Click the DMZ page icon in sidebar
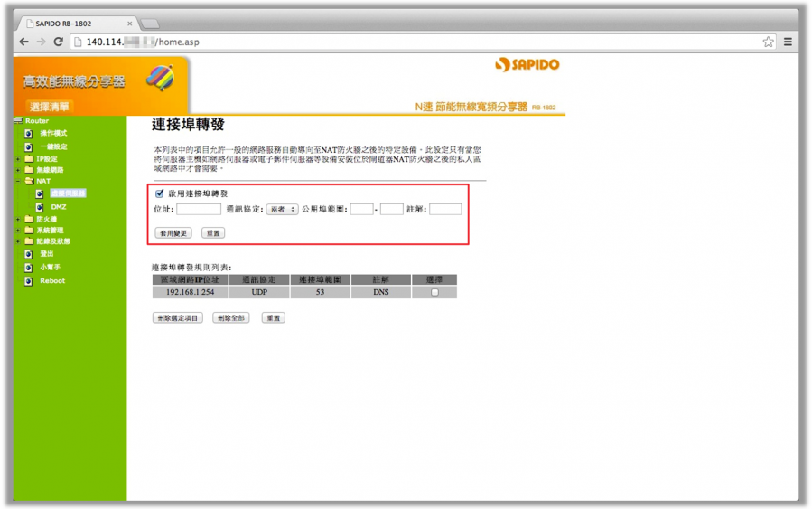The width and height of the screenshot is (812, 509). (x=40, y=207)
